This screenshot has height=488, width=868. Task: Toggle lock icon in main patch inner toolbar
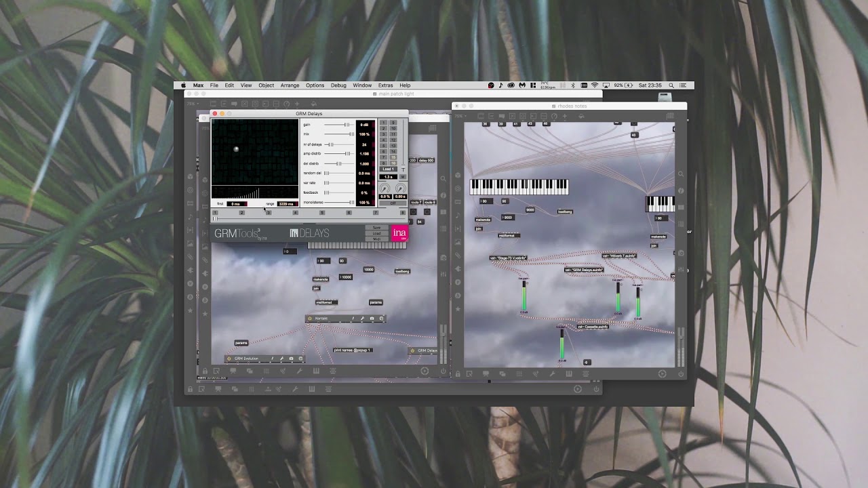(x=205, y=371)
